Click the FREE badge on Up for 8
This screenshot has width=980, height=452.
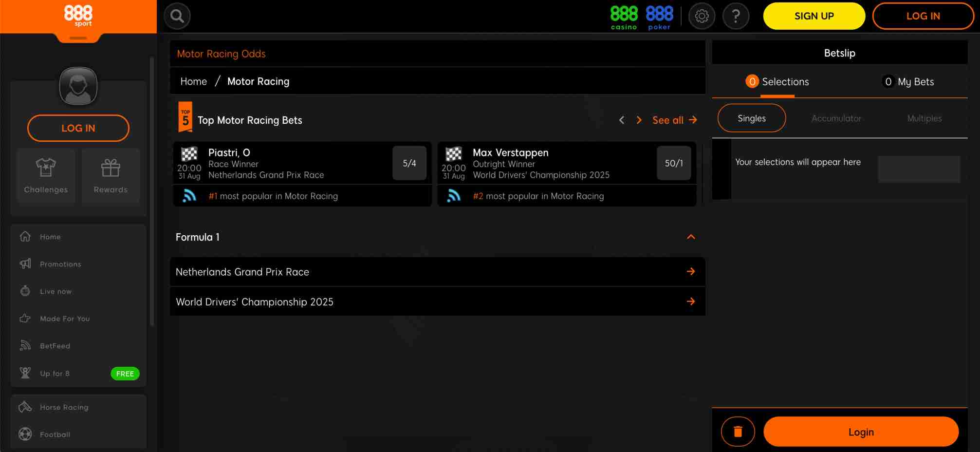pos(125,374)
